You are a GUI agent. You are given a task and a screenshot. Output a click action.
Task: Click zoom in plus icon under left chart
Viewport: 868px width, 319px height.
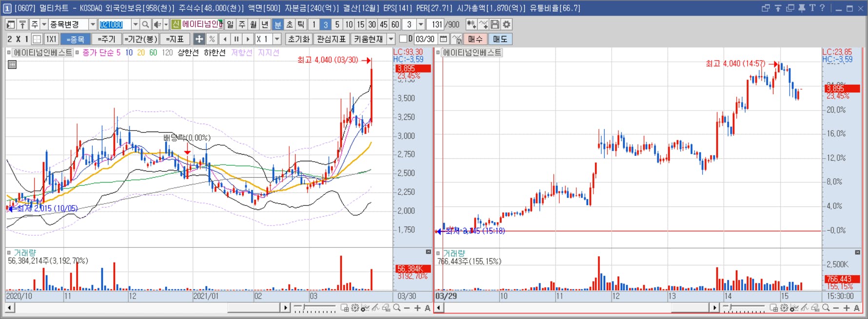pyautogui.click(x=417, y=308)
